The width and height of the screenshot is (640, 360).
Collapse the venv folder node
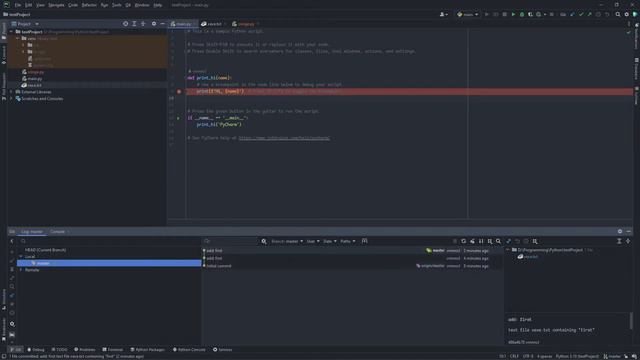point(17,38)
